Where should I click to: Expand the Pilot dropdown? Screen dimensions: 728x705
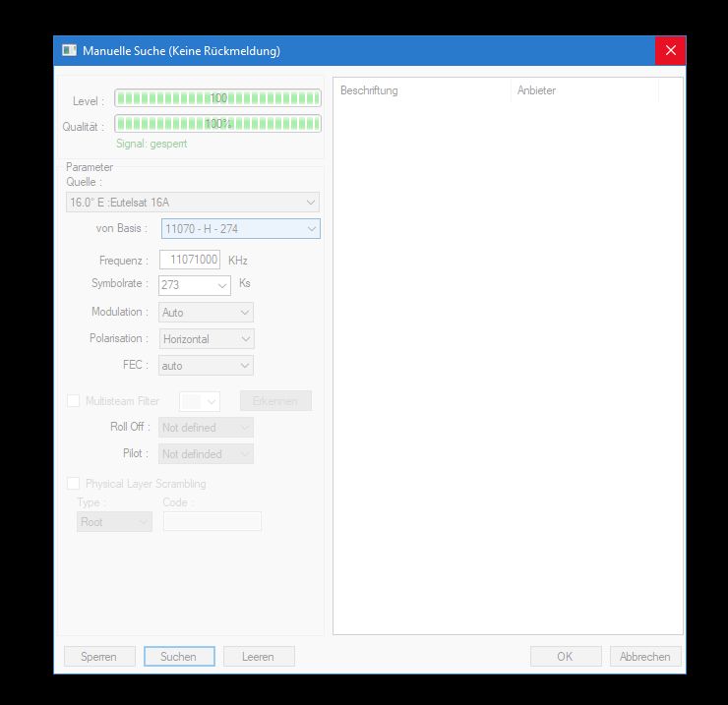206,454
